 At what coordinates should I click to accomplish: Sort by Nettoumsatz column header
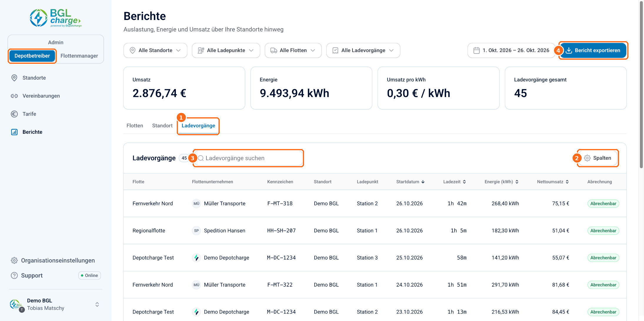[x=553, y=182]
